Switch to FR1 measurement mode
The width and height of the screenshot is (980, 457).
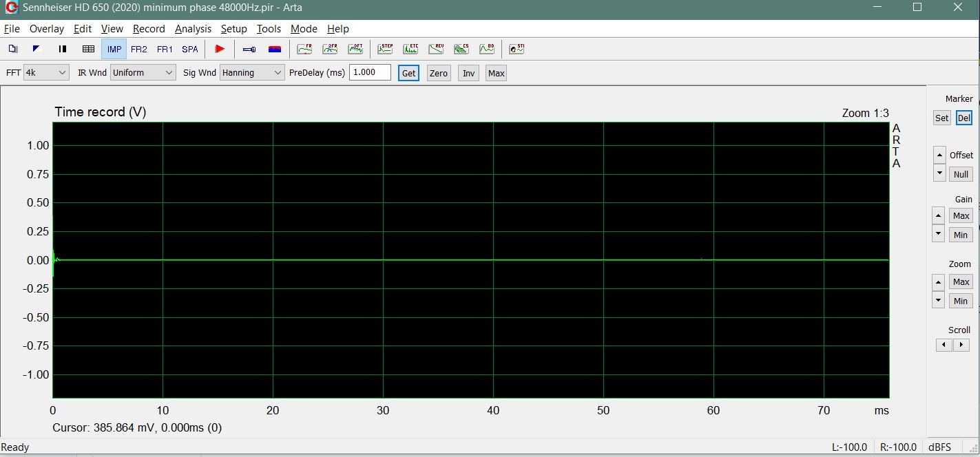[x=165, y=49]
